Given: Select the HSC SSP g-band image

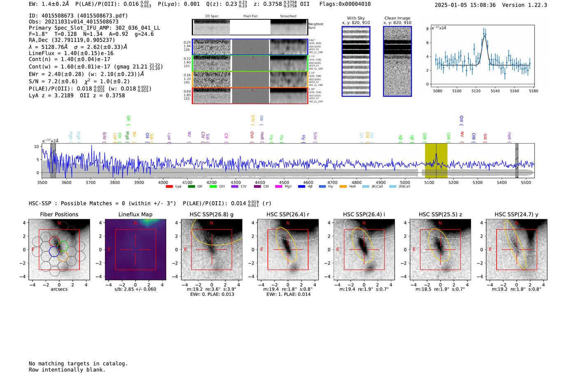Looking at the screenshot, I should point(211,250).
